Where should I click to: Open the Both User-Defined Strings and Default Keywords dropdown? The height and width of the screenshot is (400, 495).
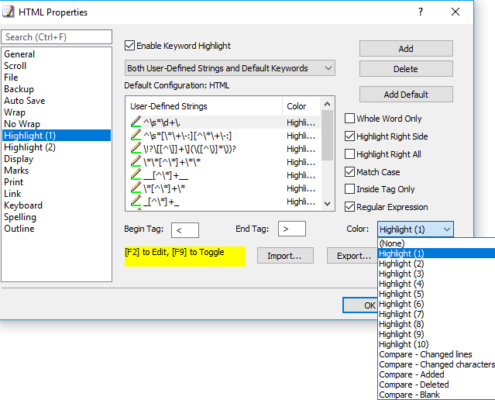point(230,68)
